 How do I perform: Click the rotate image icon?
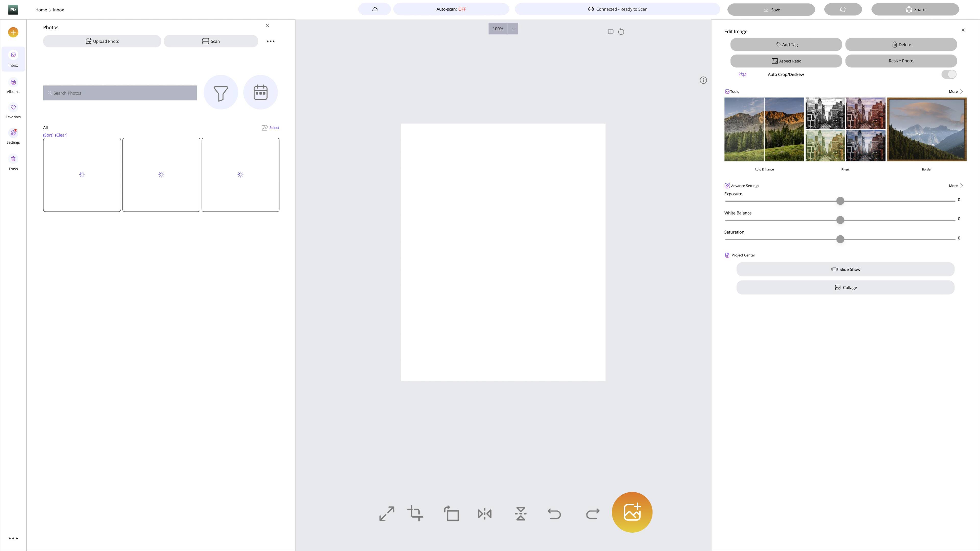(x=451, y=513)
